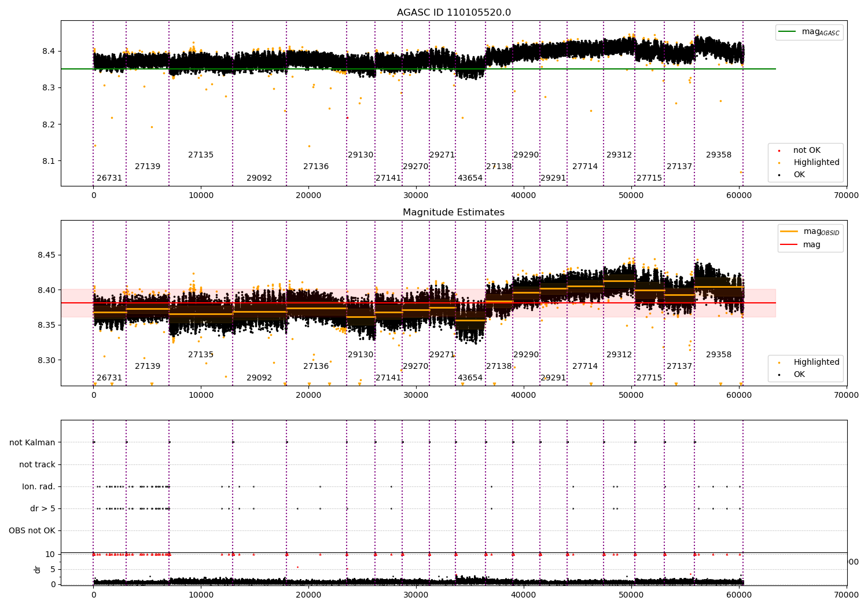Screen dimensions: 868x608
Task: Click OBSID label 27141 in the top plot
Action: pos(388,178)
